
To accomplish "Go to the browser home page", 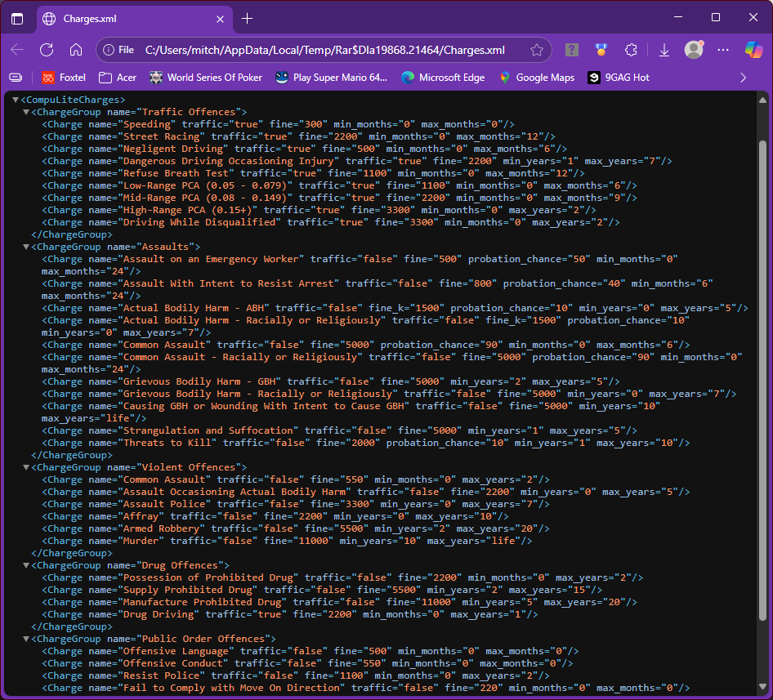I will (76, 50).
